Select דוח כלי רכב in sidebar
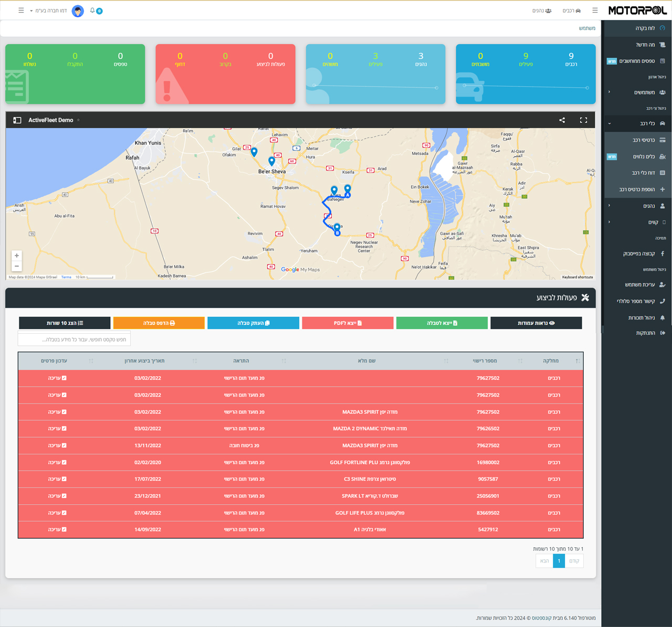The image size is (672, 627). pos(643,173)
